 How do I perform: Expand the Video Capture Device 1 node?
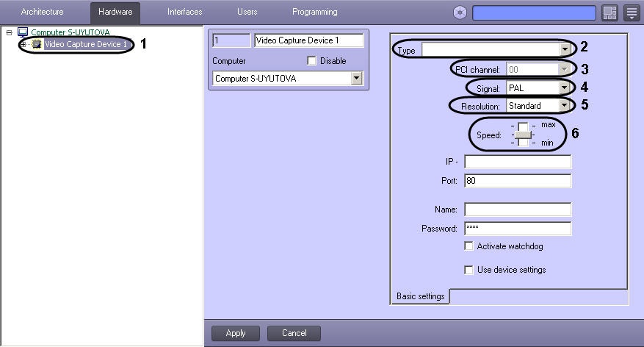[23, 44]
